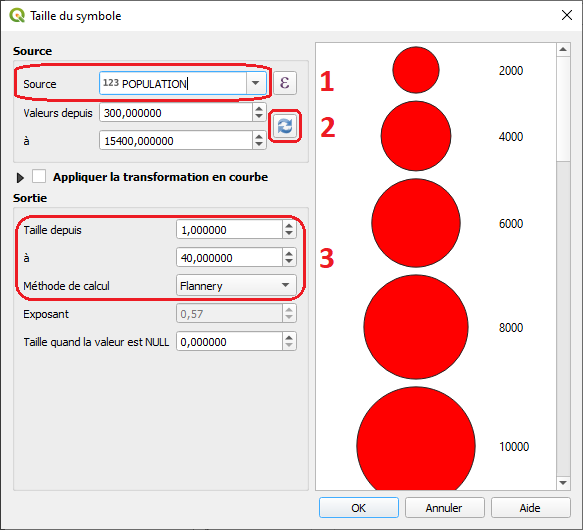The width and height of the screenshot is (583, 530).
Task: Click in the 'Valeurs depuis' 300,000000 field
Action: pos(176,113)
